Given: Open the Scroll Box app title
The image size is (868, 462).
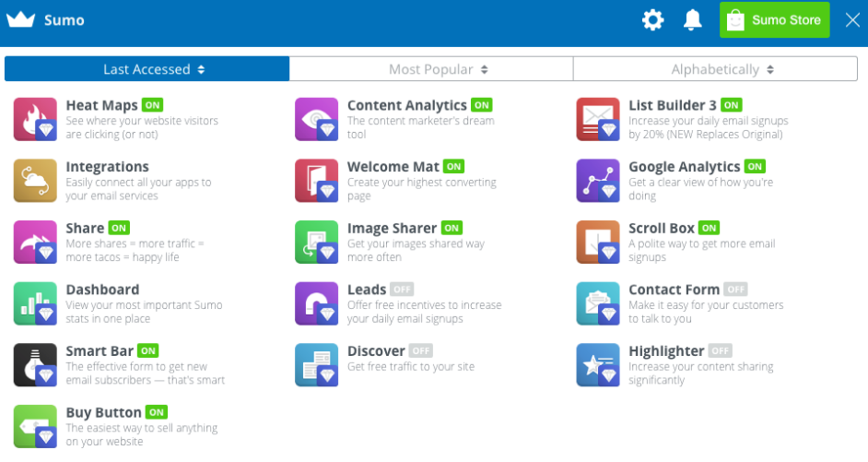Looking at the screenshot, I should coord(661,228).
